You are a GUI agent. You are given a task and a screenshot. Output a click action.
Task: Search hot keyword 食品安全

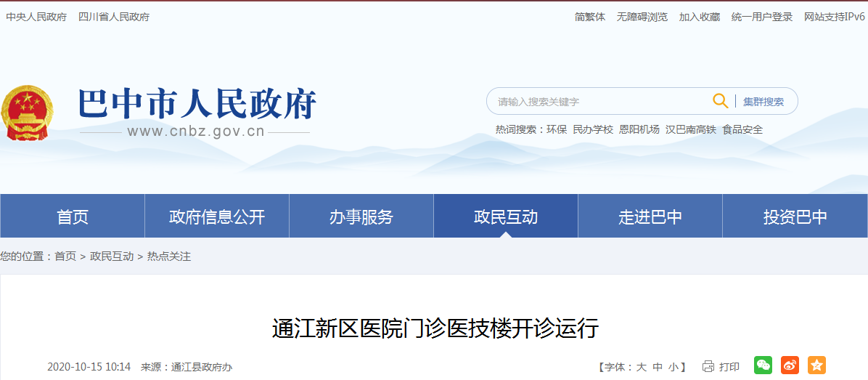(x=742, y=129)
